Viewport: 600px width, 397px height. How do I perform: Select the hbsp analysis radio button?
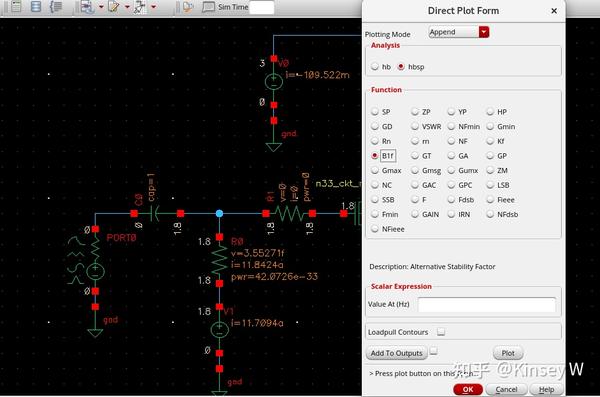click(401, 67)
